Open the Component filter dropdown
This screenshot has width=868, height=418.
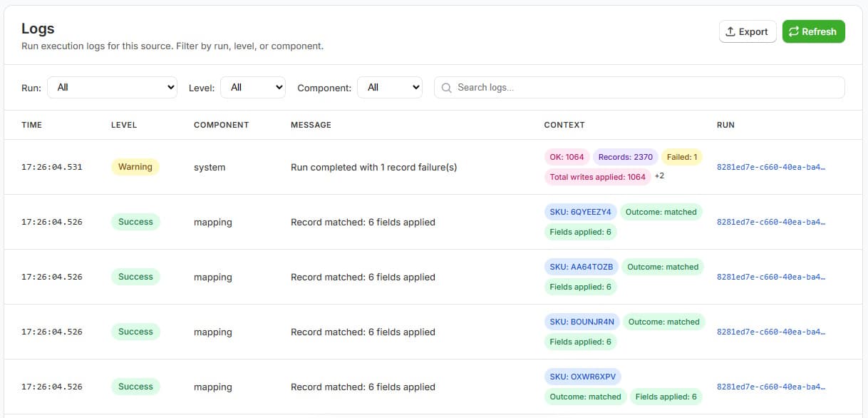(390, 87)
